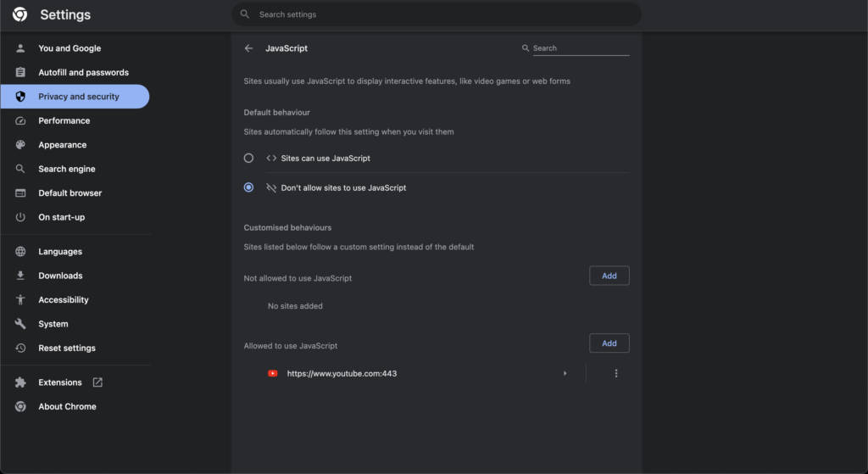Go back using the arrow beside JavaScript
Viewport: 868px width, 474px height.
tap(248, 48)
